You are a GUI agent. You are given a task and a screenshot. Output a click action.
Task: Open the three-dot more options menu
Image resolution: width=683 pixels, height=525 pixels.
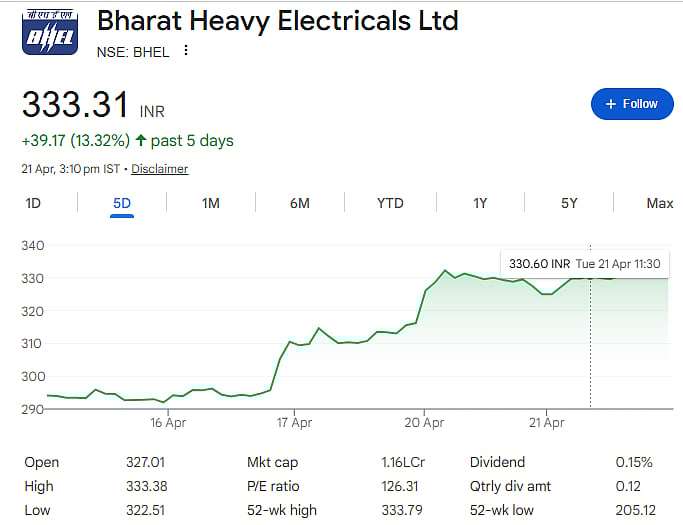pyautogui.click(x=186, y=51)
